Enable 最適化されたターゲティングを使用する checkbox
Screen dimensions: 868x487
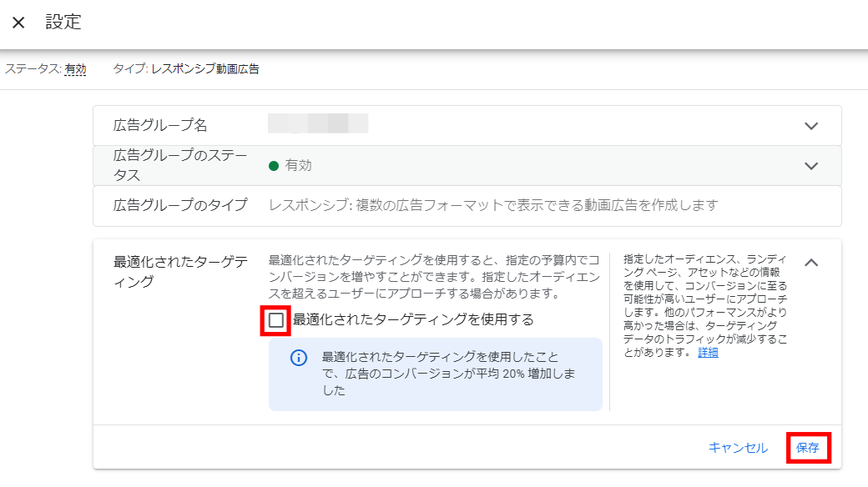[276, 320]
